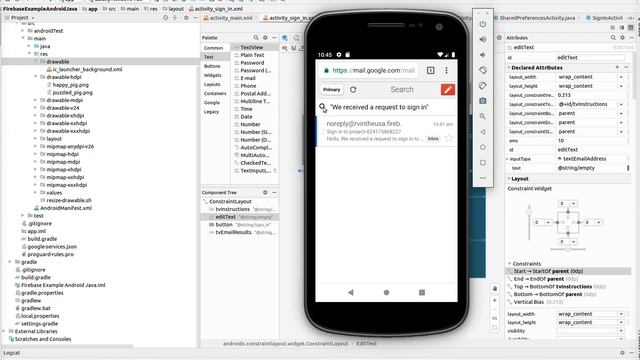Open Palette settings gear icon
This screenshot has width=640, height=360.
265,38
